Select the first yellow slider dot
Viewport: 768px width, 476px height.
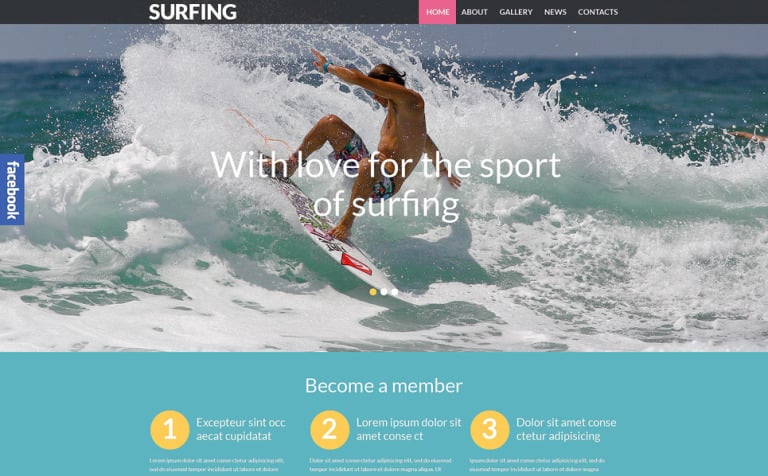(373, 292)
